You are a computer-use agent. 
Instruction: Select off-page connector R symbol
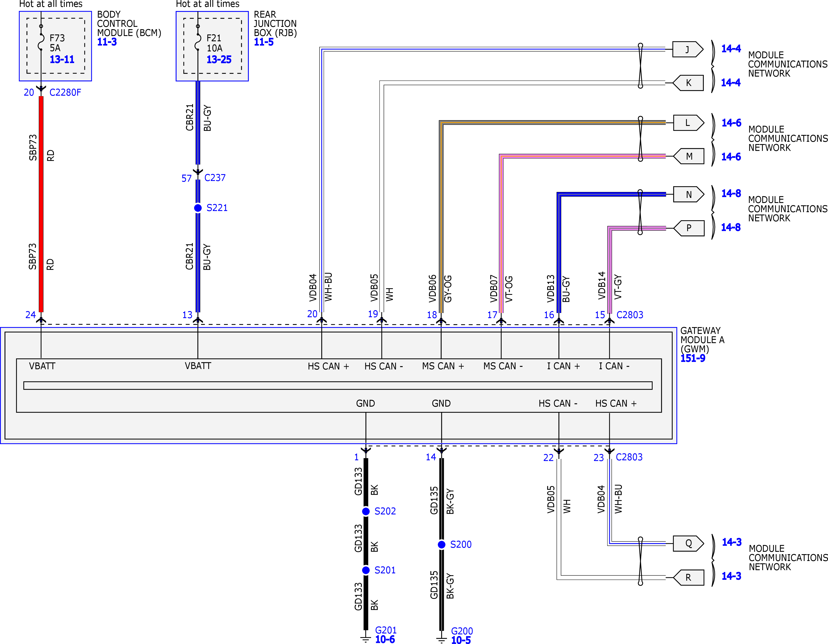click(688, 577)
